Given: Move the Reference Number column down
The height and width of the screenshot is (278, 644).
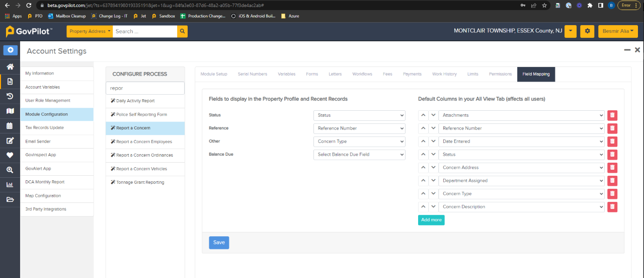Looking at the screenshot, I should point(433,128).
